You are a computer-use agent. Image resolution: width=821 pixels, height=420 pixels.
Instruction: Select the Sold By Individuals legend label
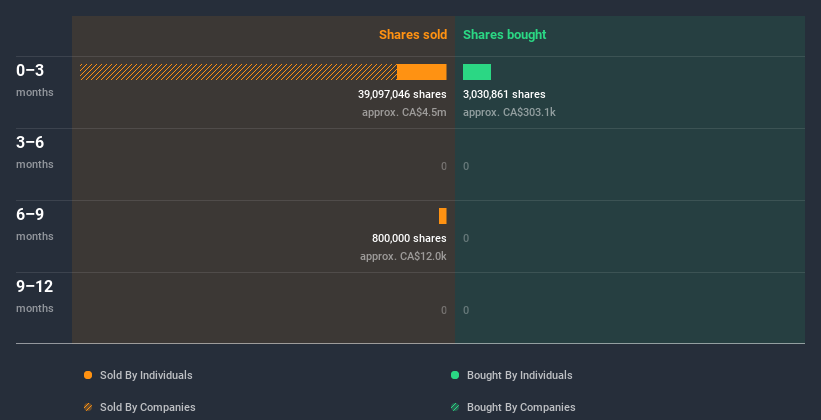(x=146, y=375)
